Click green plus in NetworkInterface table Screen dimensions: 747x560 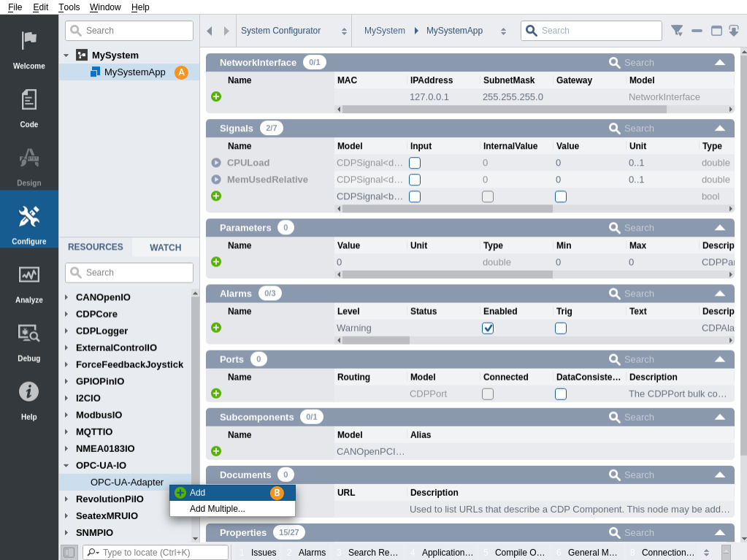216,96
